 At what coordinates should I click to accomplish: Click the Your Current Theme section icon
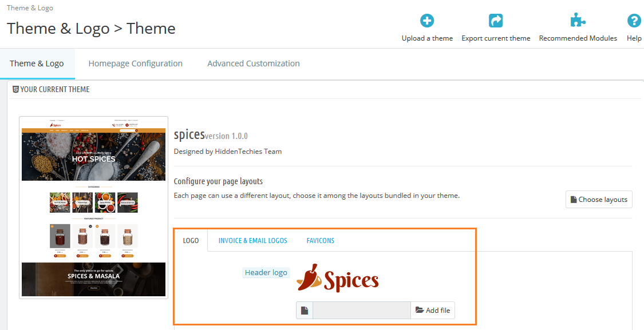15,89
